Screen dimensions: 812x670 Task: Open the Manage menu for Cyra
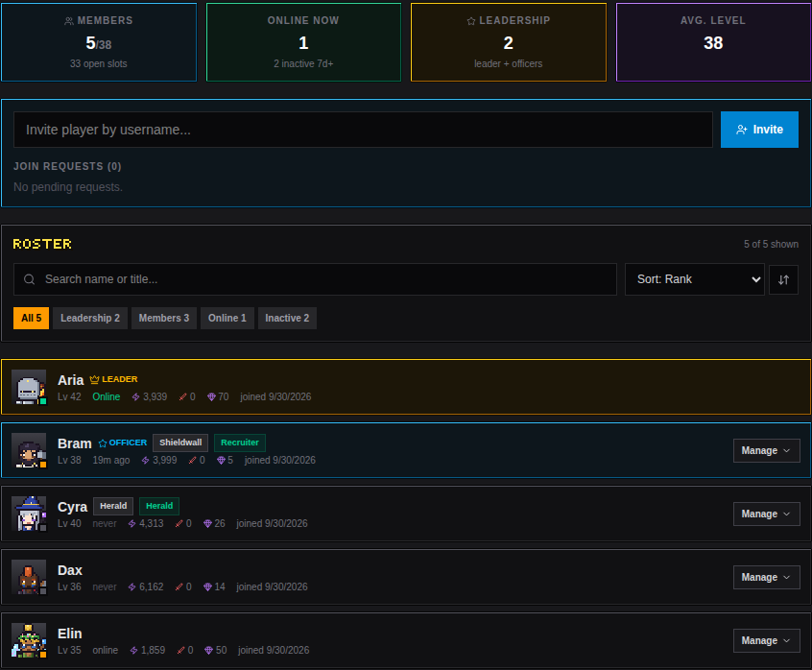[x=767, y=514]
